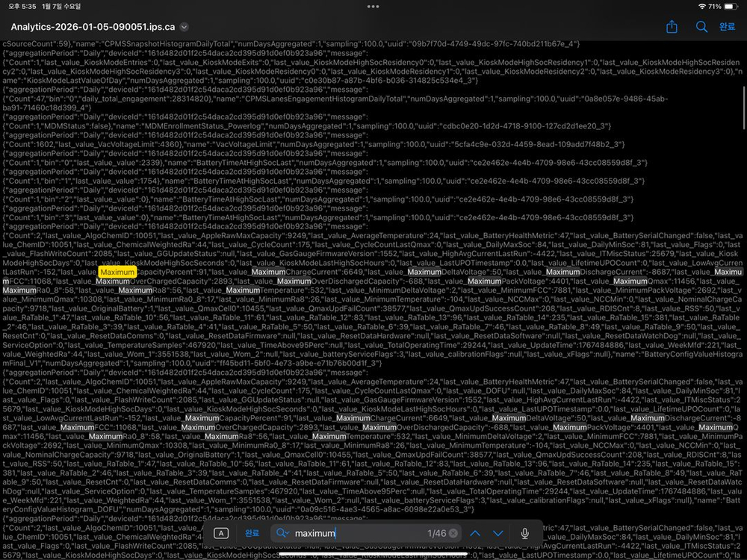The height and width of the screenshot is (560, 747).
Task: Jump to next match with down arrow
Action: click(498, 533)
